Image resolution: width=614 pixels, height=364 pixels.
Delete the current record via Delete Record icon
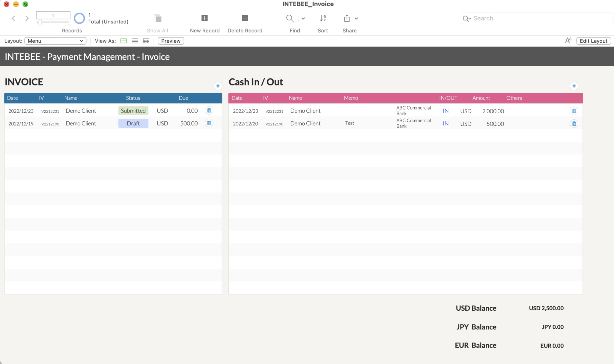coord(244,18)
